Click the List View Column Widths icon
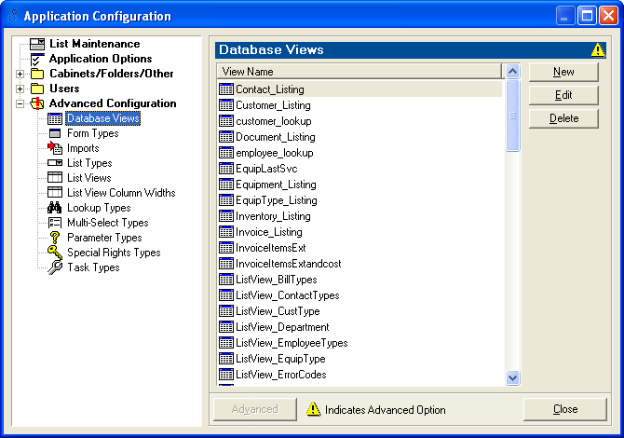Image resolution: width=624 pixels, height=438 pixels. tap(55, 193)
